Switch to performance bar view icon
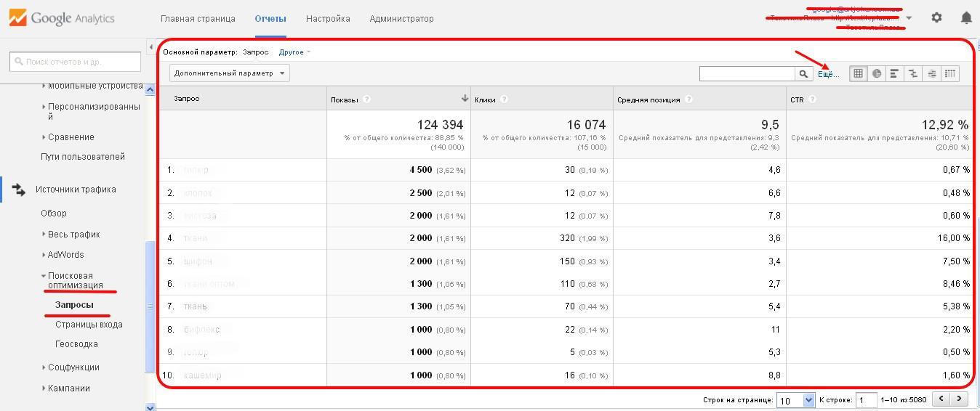The width and height of the screenshot is (980, 411). point(895,73)
